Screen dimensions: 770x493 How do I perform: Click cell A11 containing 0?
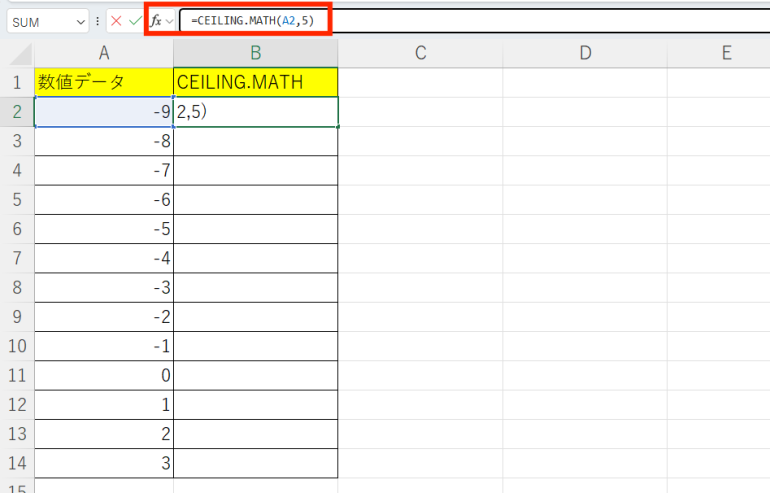[104, 376]
